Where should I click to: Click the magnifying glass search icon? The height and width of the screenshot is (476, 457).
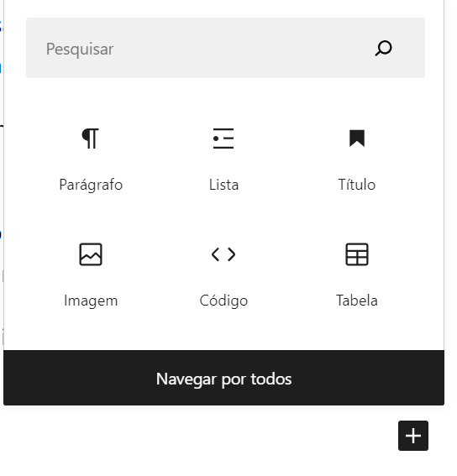click(383, 48)
